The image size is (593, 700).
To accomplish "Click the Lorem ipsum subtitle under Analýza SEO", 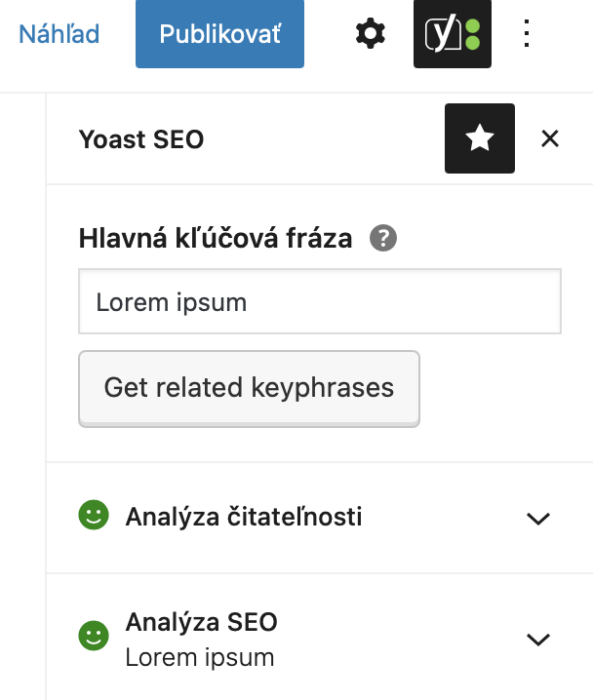I will (x=200, y=657).
